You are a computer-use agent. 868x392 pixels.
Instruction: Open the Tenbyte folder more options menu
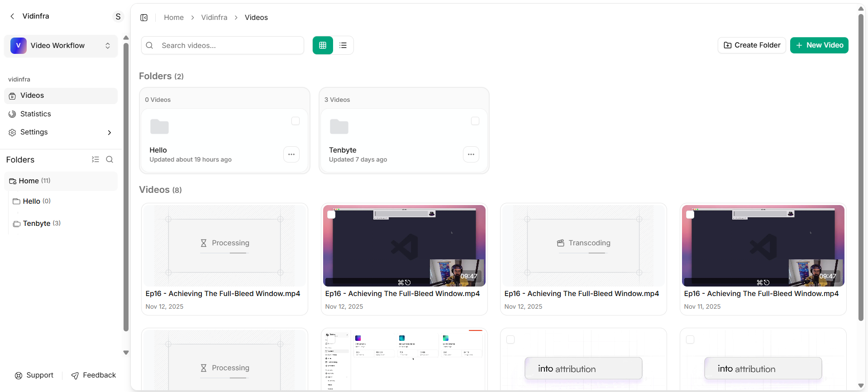[x=471, y=154]
